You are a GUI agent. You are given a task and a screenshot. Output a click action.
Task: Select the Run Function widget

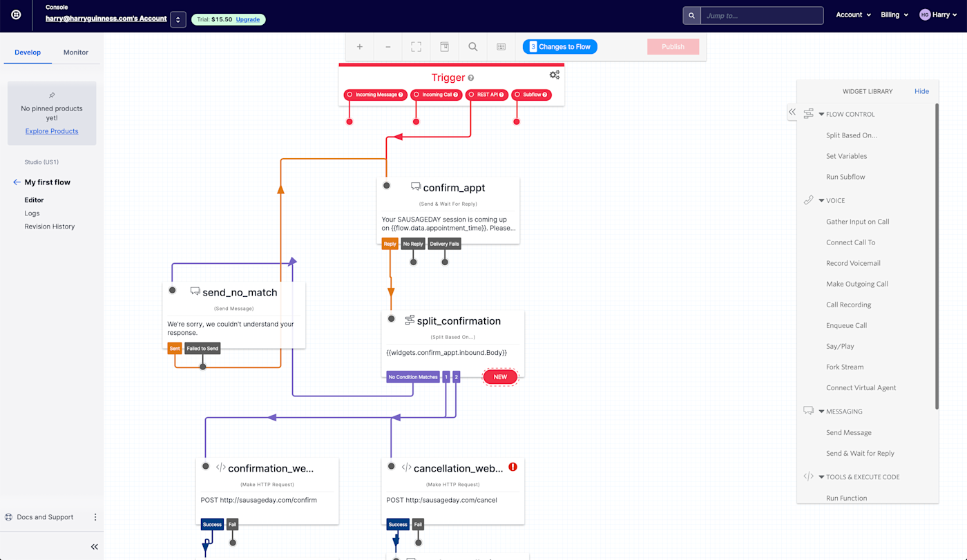846,498
